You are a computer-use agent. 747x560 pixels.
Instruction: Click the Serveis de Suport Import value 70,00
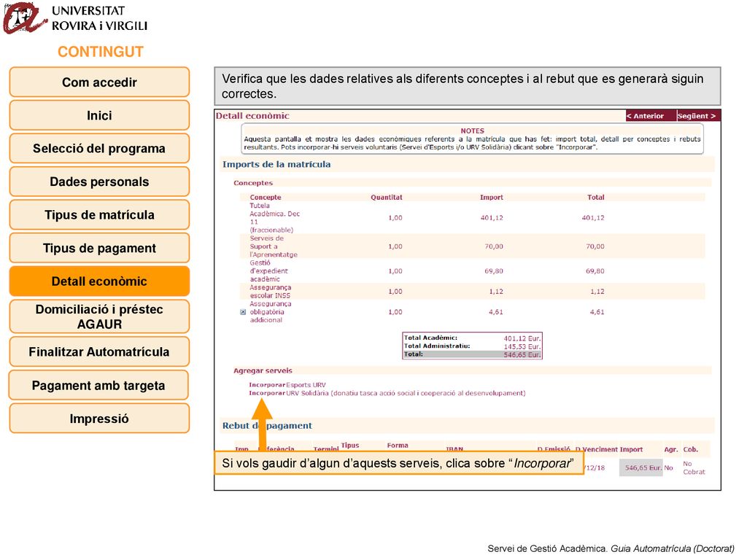coord(494,246)
